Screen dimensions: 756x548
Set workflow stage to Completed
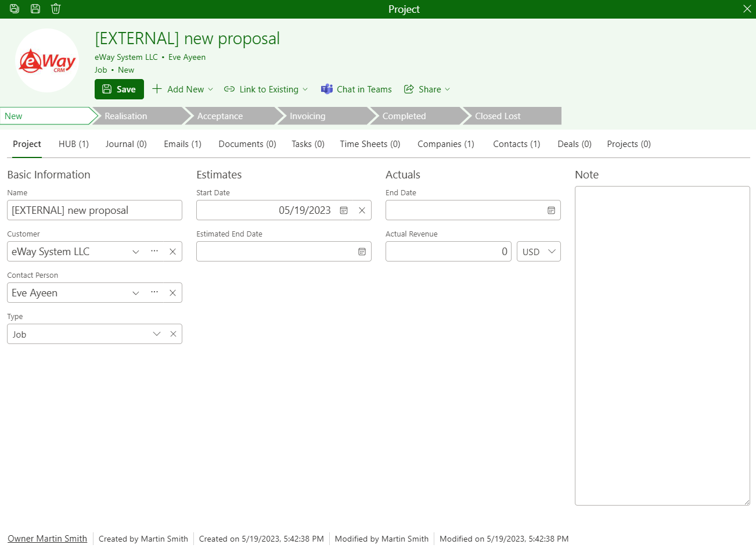pos(416,116)
